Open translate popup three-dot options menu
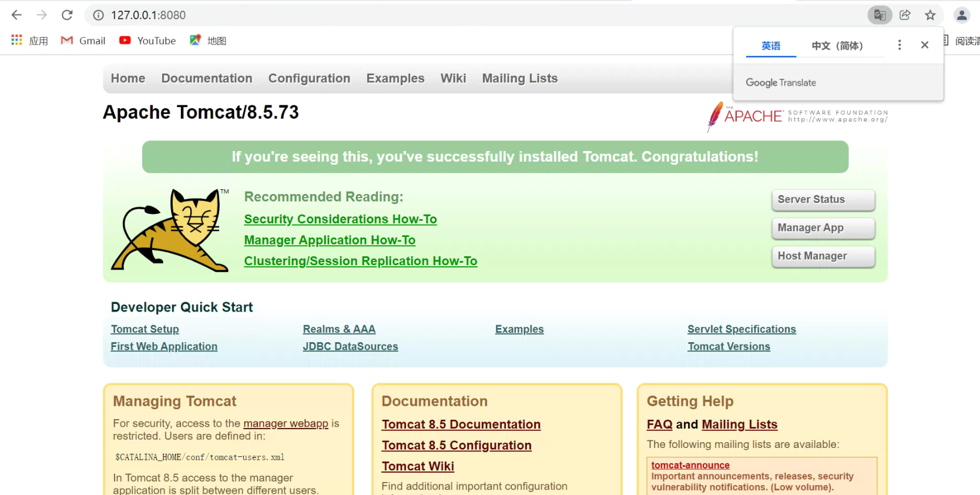The height and width of the screenshot is (495, 980). (x=899, y=45)
